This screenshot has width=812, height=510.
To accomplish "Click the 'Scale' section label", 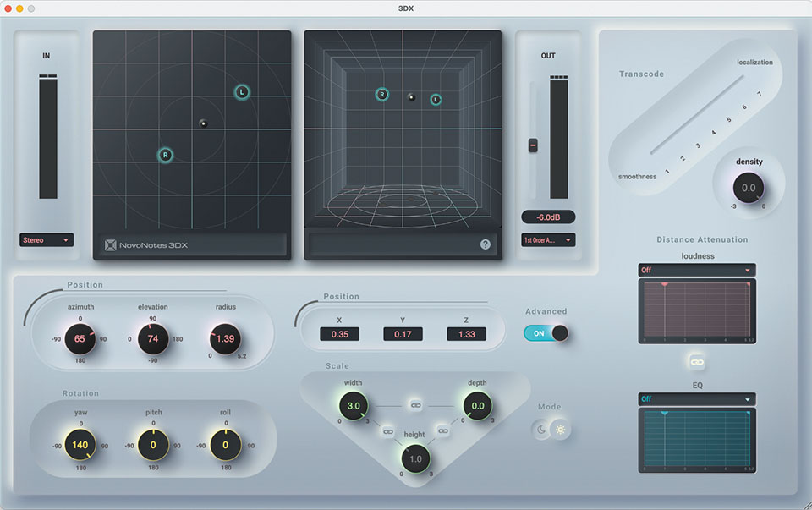I will [337, 365].
